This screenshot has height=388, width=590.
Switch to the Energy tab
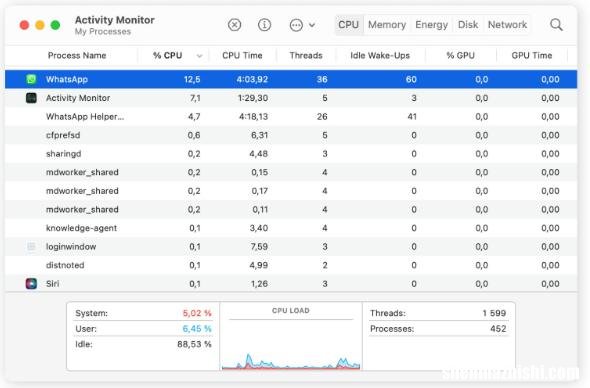click(x=432, y=25)
